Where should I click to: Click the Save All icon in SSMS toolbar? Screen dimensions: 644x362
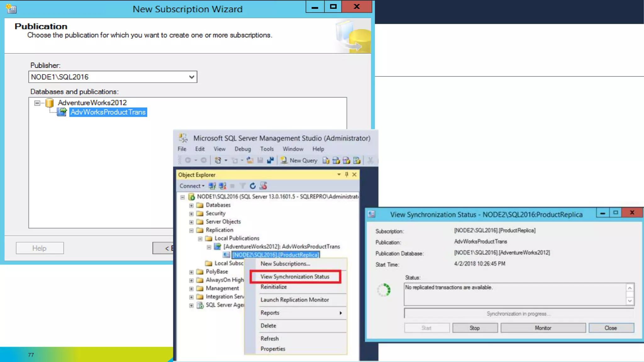(x=270, y=160)
